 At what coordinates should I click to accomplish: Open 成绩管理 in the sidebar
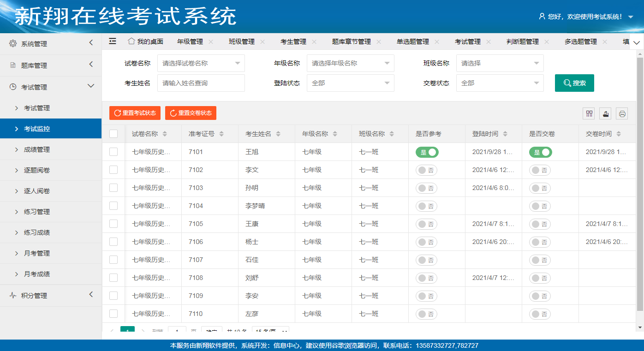(37, 149)
